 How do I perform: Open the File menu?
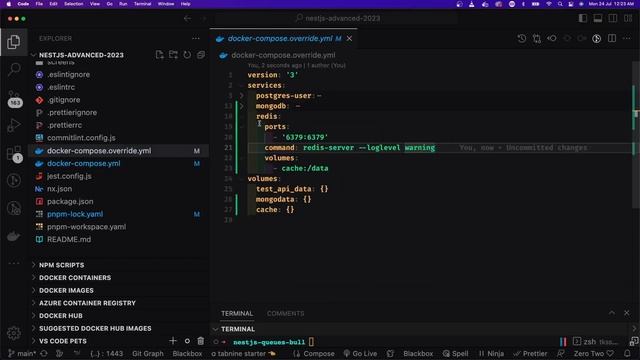tap(39, 4)
